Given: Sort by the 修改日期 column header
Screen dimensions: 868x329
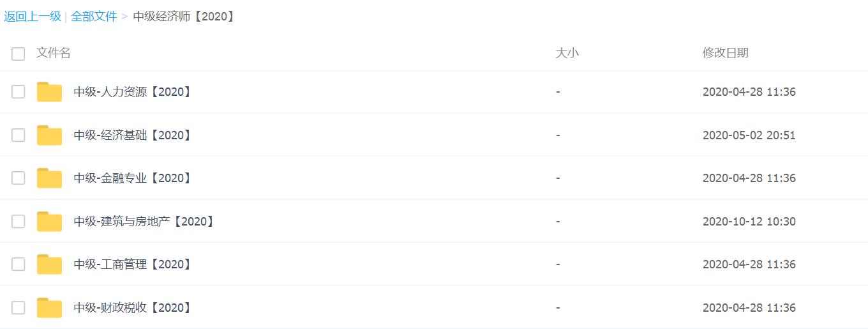Looking at the screenshot, I should 726,53.
